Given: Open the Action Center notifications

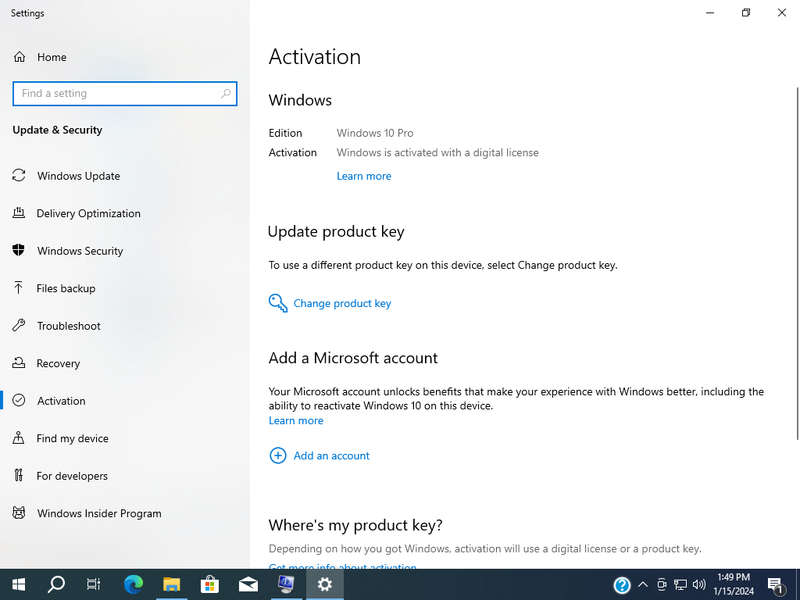Looking at the screenshot, I should [x=776, y=585].
